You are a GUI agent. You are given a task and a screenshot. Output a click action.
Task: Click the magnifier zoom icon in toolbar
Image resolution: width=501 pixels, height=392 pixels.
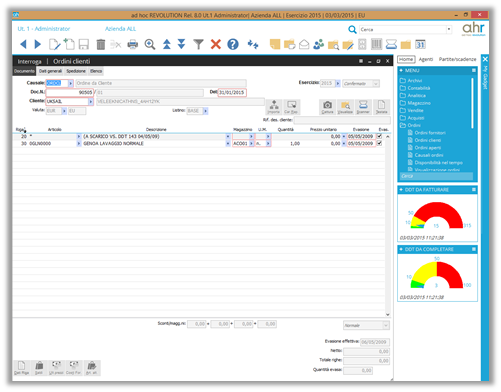[x=150, y=44]
